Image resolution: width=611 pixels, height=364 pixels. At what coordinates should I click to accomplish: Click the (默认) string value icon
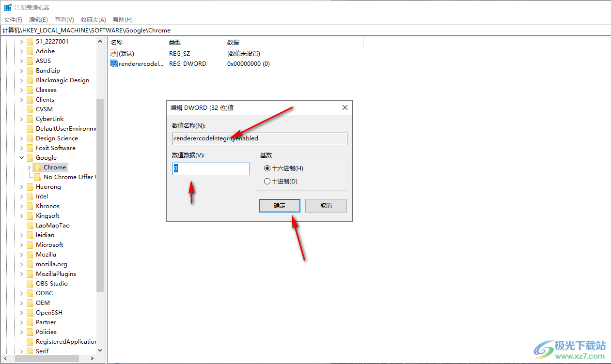pyautogui.click(x=114, y=53)
